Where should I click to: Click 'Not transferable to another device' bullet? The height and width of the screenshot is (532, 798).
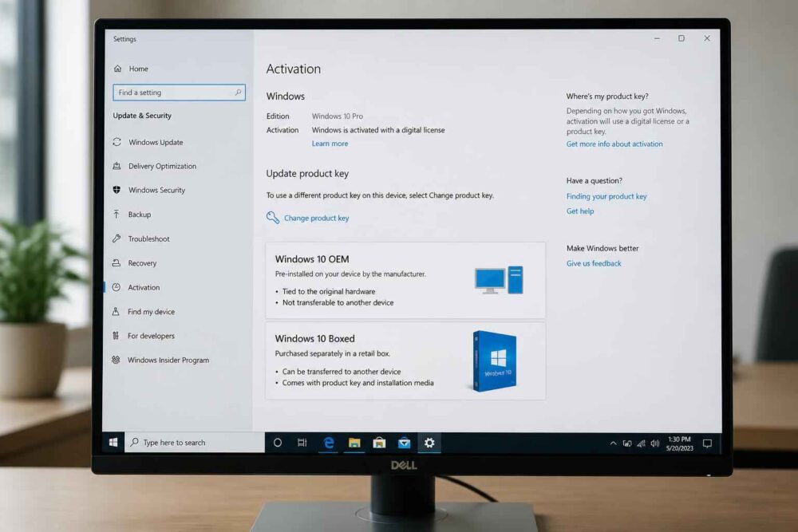point(338,302)
